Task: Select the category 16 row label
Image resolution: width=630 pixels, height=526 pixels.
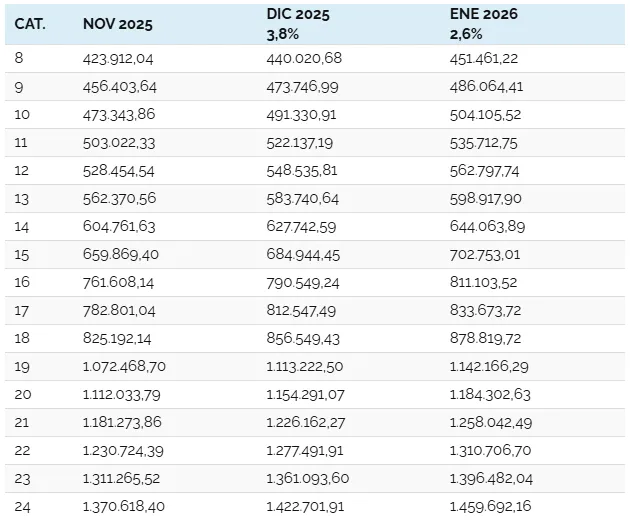Action: pos(23,282)
